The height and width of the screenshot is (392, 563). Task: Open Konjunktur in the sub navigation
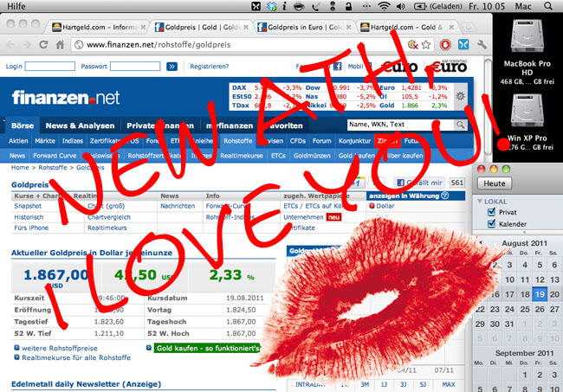coord(354,141)
